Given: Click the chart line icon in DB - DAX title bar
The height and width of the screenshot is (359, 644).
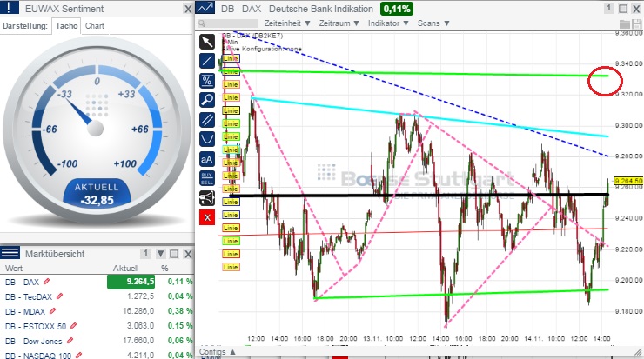Looking at the screenshot, I should pyautogui.click(x=205, y=7).
